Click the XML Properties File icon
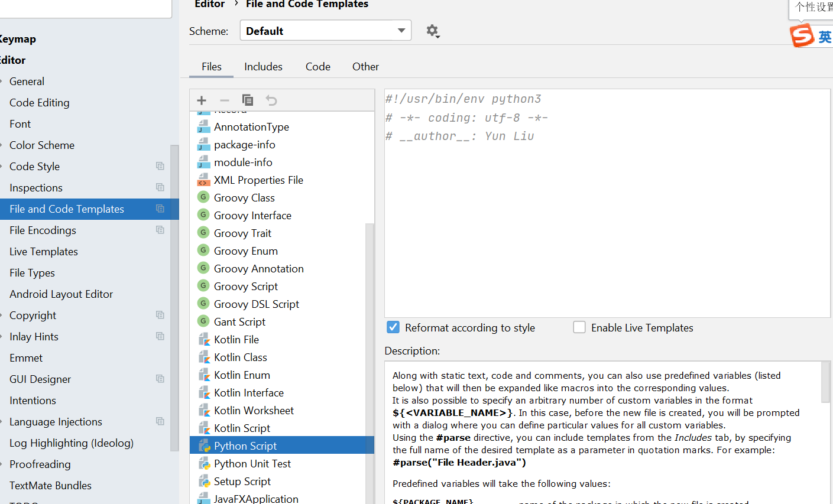Viewport: 833px width, 504px height. click(203, 180)
